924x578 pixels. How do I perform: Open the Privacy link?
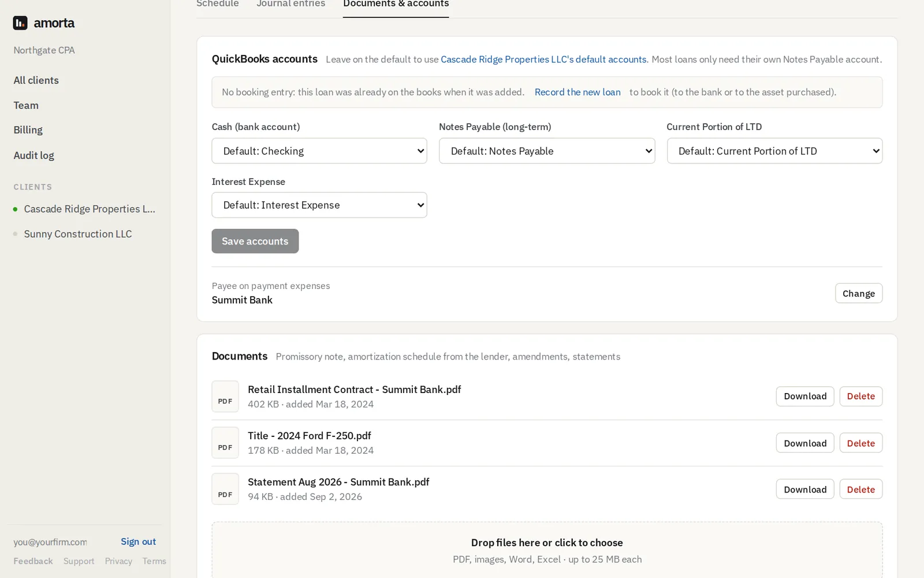pos(118,561)
